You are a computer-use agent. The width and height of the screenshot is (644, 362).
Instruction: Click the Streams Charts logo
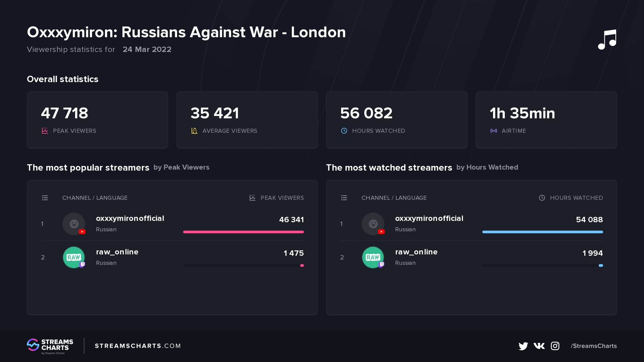tap(50, 346)
